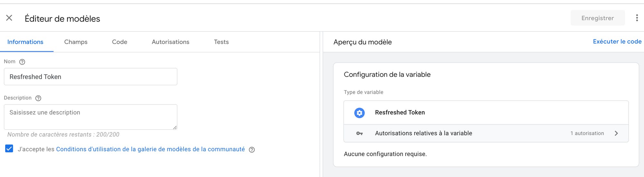Click help icon after community gallery conditions
Viewport: 644px width, 177px height.
[252, 150]
